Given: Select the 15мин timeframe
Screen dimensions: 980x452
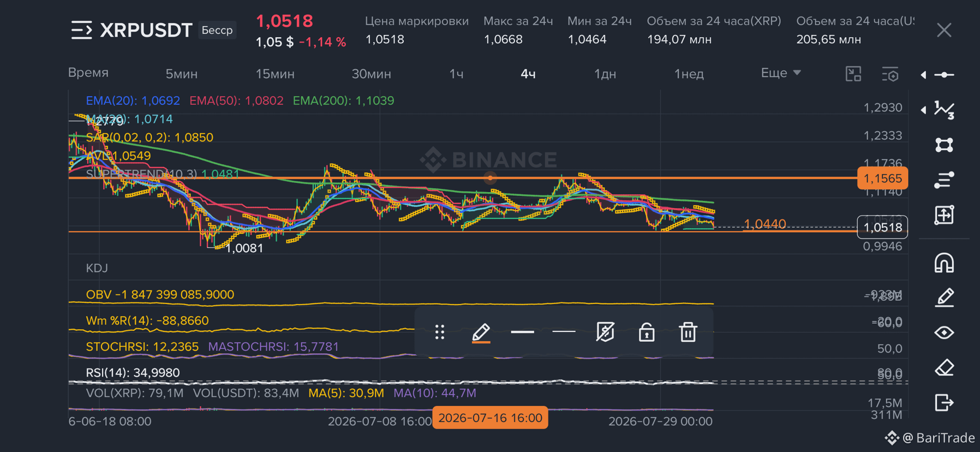Looking at the screenshot, I should [x=275, y=74].
